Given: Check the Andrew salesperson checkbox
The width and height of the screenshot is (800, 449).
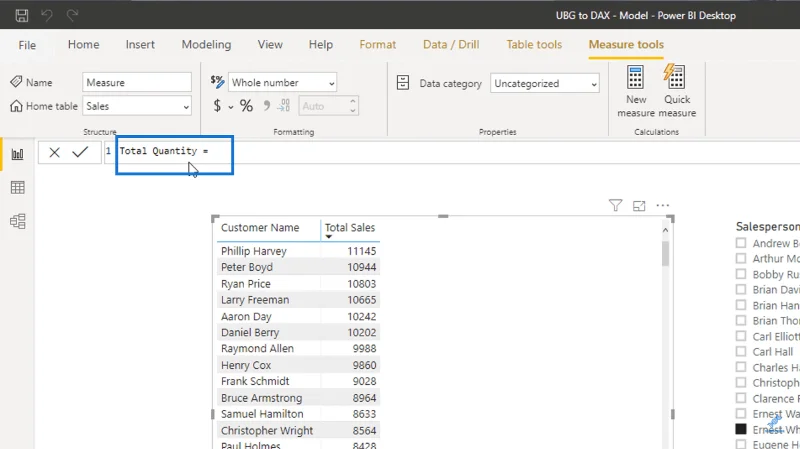Looking at the screenshot, I should click(x=741, y=243).
